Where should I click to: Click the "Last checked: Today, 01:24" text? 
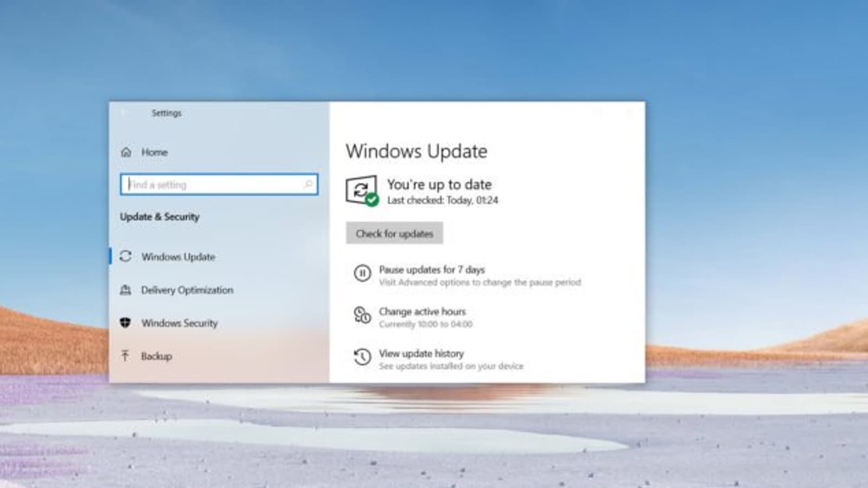click(443, 200)
